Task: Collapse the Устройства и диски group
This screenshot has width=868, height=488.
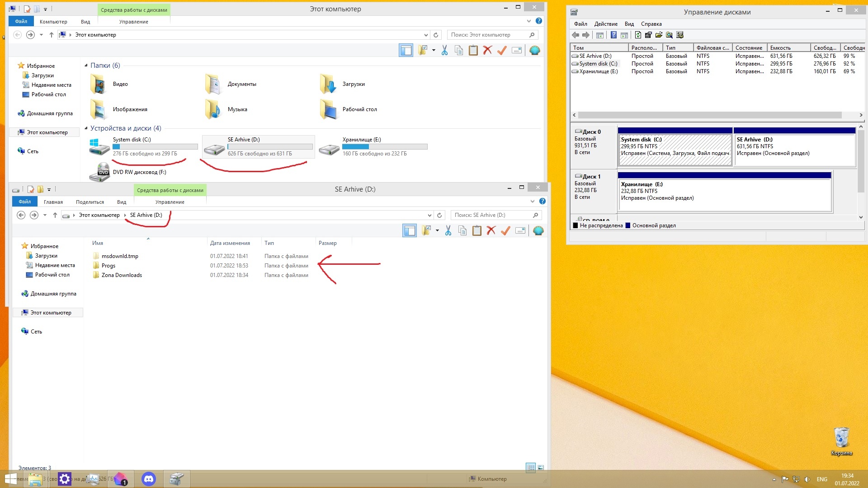Action: pyautogui.click(x=86, y=128)
